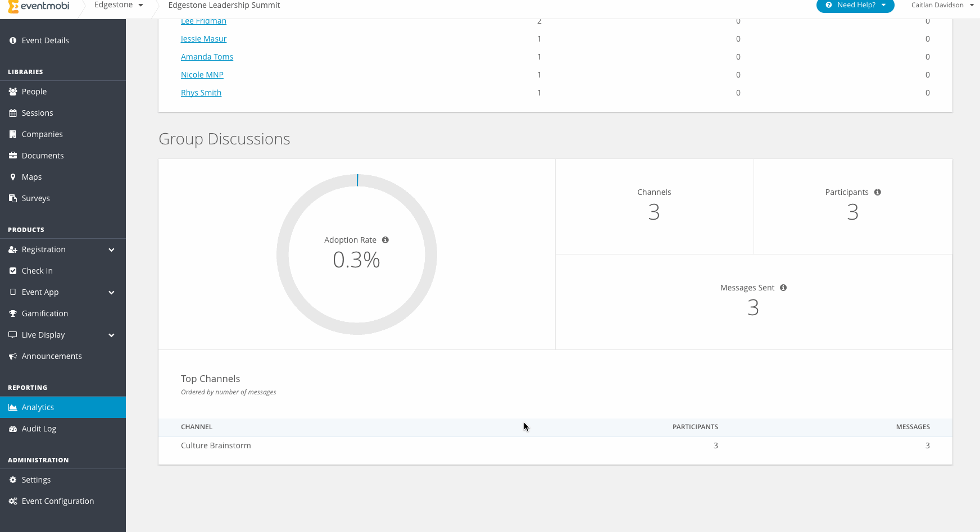The width and height of the screenshot is (980, 532).
Task: Open the Caitlan Davidson user menu
Action: pyautogui.click(x=942, y=5)
